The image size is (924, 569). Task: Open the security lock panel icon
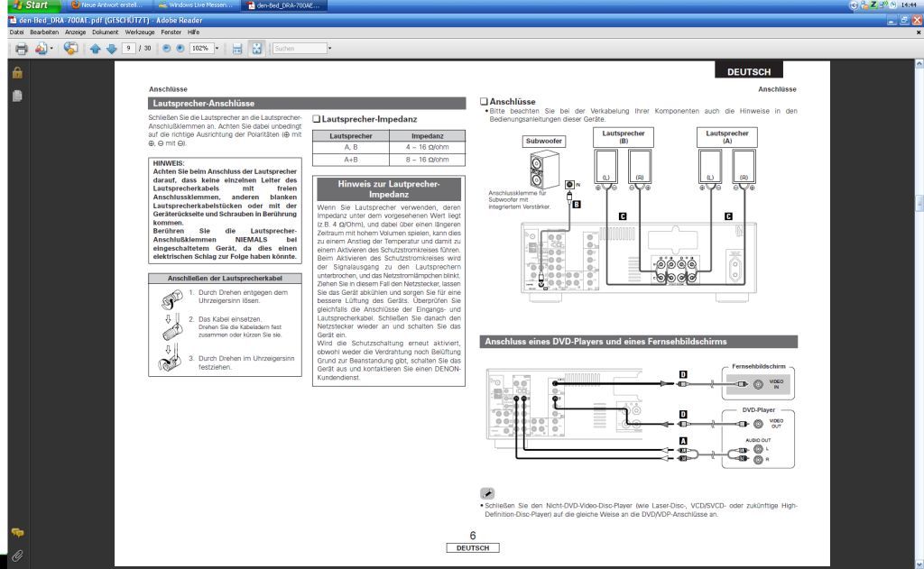(17, 72)
